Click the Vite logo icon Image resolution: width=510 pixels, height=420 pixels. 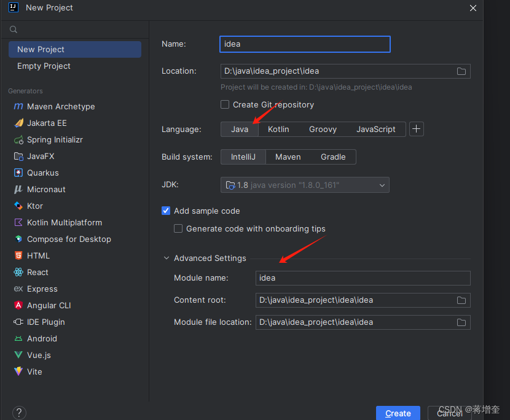(18, 371)
